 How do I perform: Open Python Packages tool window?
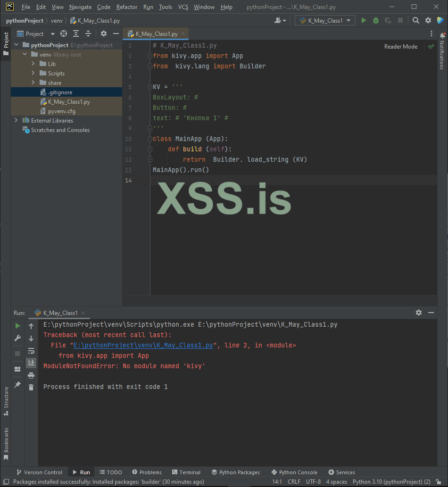click(235, 472)
